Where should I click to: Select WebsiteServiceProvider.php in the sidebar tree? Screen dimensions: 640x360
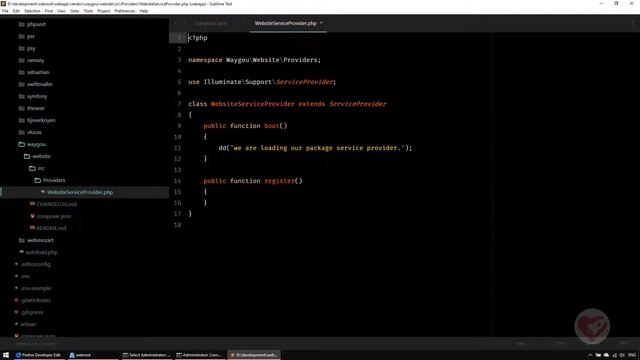(84, 192)
